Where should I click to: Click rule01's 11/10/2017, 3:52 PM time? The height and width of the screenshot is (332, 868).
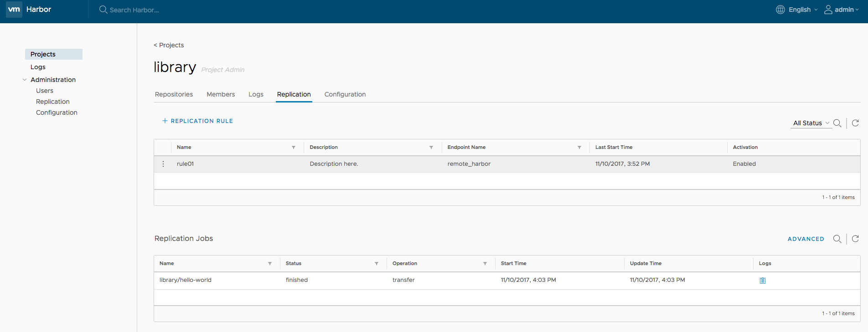623,164
